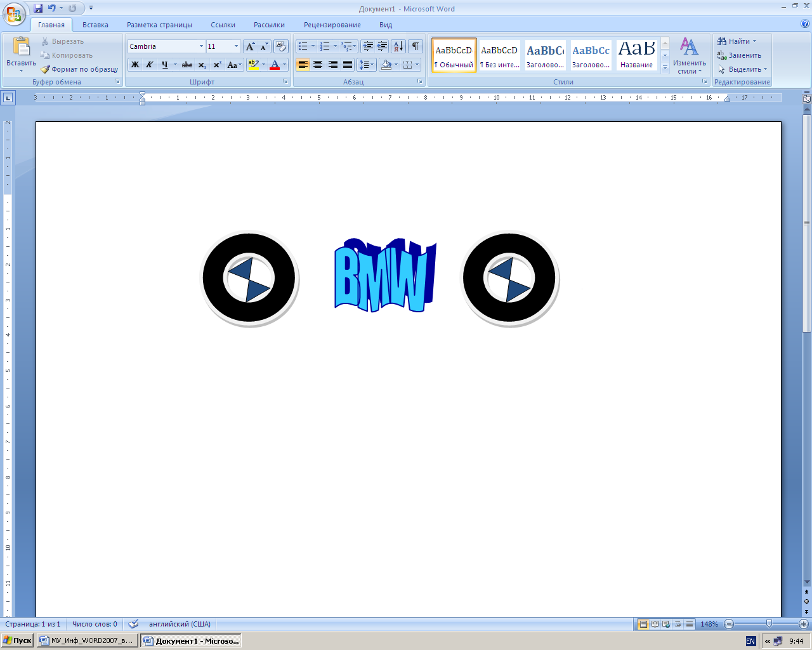Viewport: 812px width, 650px height.
Task: Select the Обычный style
Action: (x=454, y=56)
